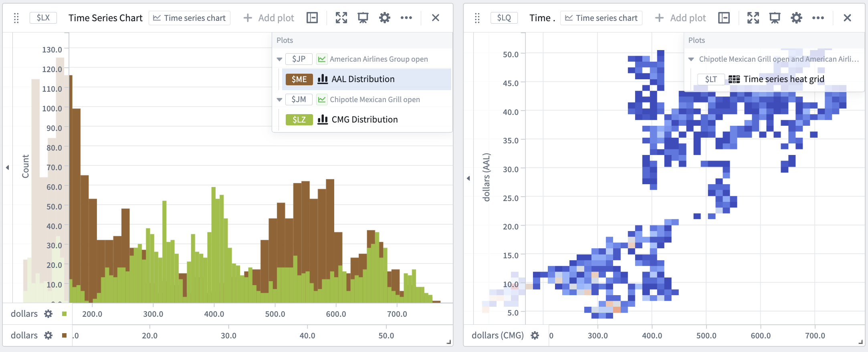
Task: Click the heat grid icon beside Time series heat grid
Action: (x=734, y=79)
